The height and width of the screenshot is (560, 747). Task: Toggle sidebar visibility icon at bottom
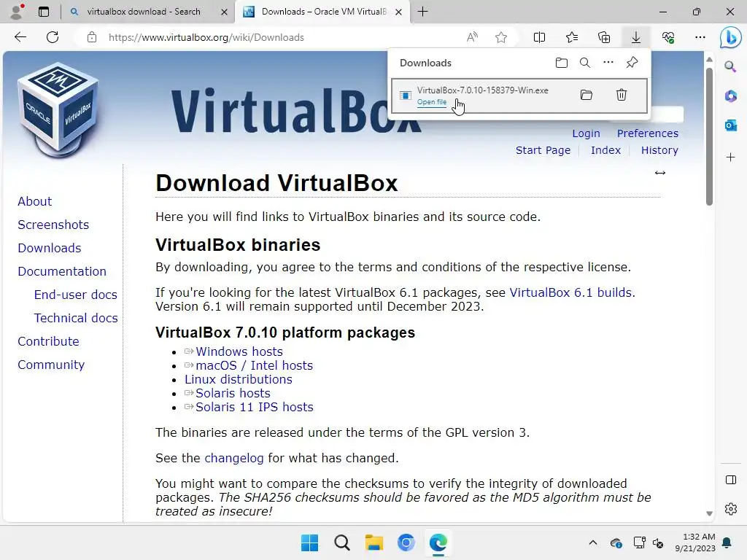tap(731, 480)
